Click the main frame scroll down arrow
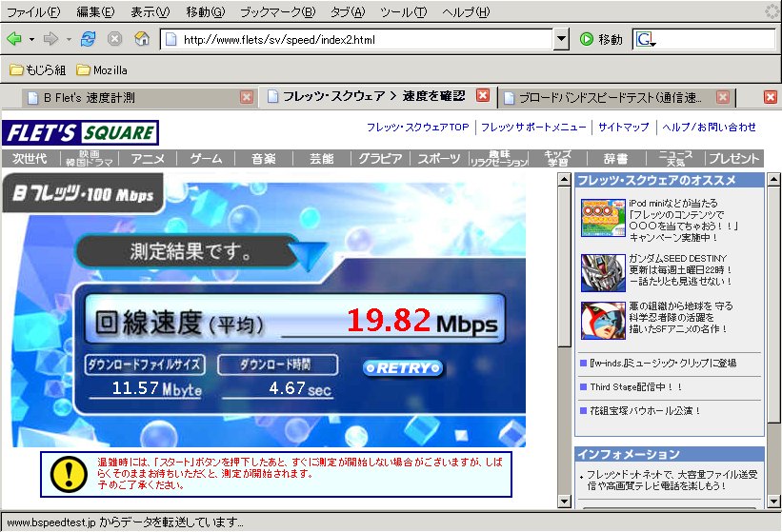782x532 pixels. tap(564, 502)
